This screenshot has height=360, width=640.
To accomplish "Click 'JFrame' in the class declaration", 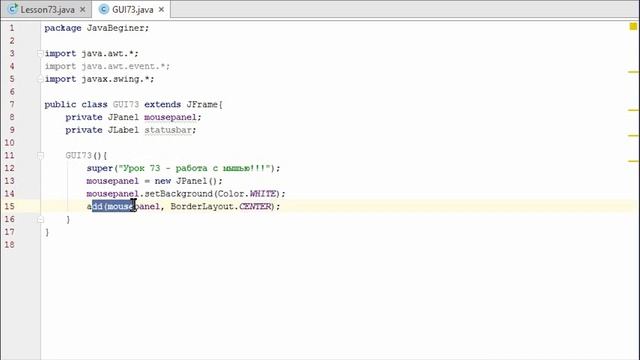I will click(202, 104).
